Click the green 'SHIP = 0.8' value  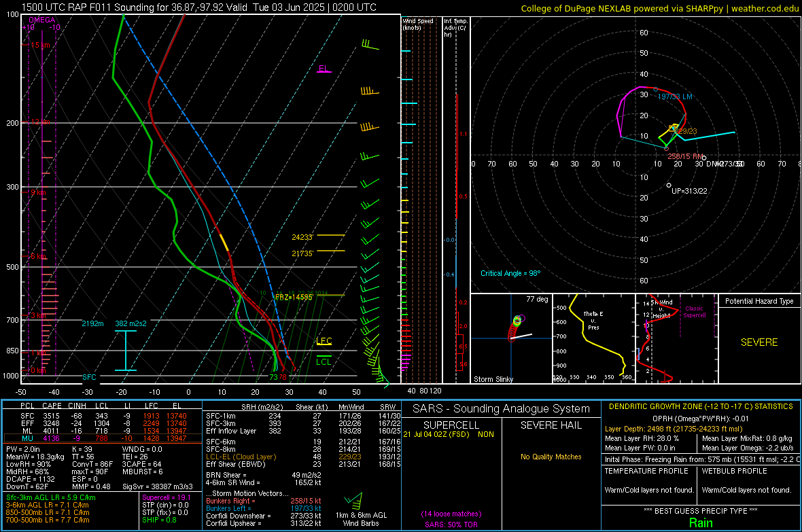pyautogui.click(x=159, y=520)
